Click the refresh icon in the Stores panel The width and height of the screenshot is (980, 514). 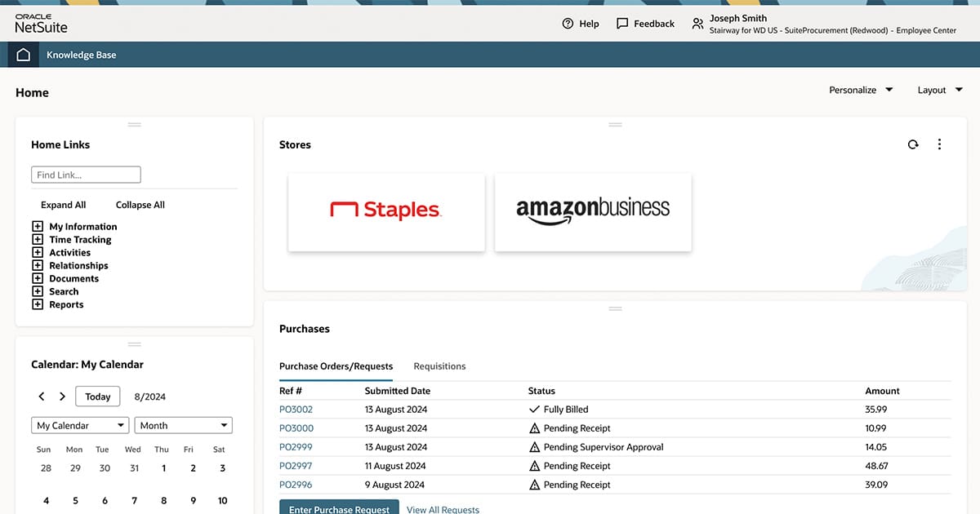(x=913, y=144)
